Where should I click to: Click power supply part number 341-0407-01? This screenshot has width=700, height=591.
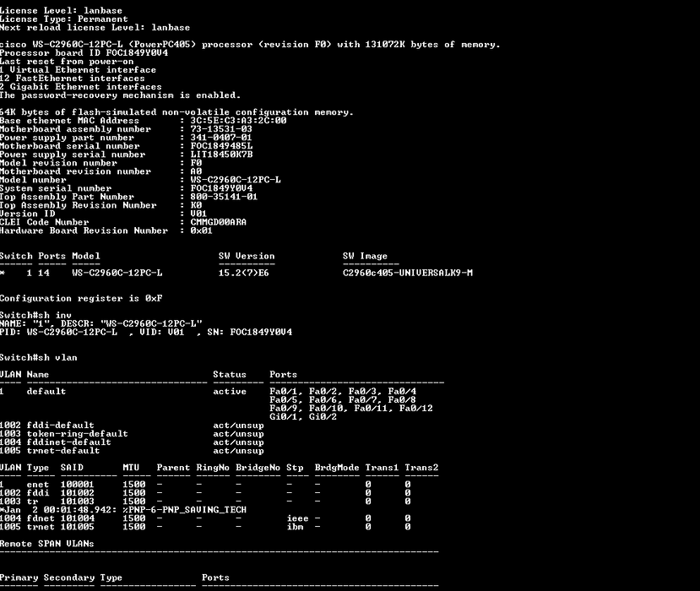click(x=221, y=138)
